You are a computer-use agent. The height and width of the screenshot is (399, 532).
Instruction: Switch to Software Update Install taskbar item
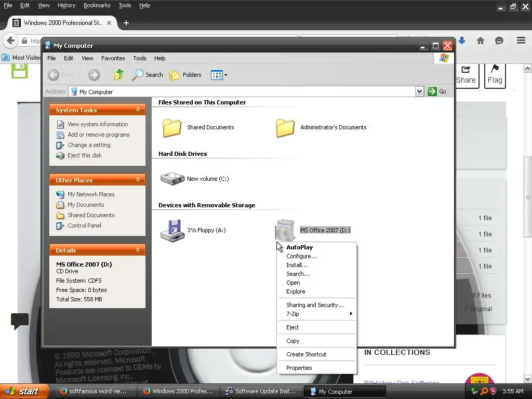tap(262, 391)
